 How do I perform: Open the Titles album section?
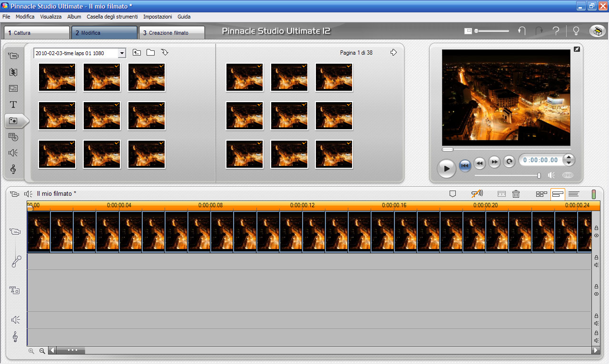coord(13,105)
